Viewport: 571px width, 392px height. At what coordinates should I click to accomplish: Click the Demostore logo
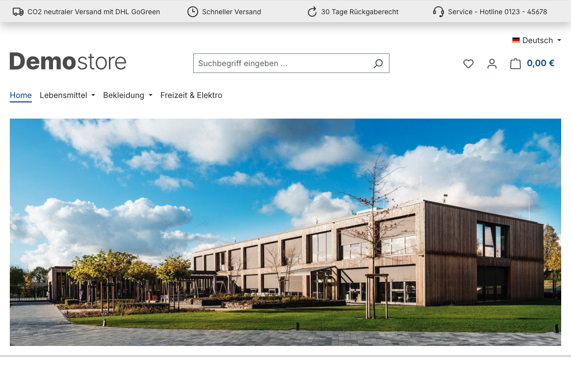tap(68, 62)
